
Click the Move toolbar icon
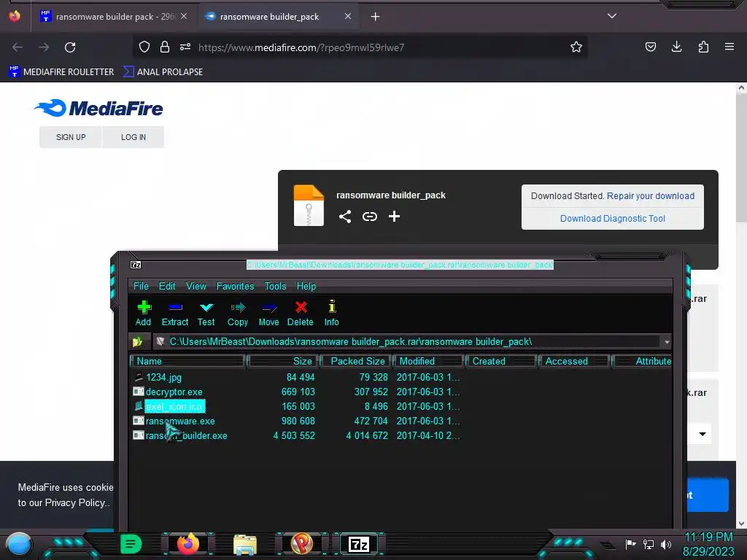click(269, 308)
